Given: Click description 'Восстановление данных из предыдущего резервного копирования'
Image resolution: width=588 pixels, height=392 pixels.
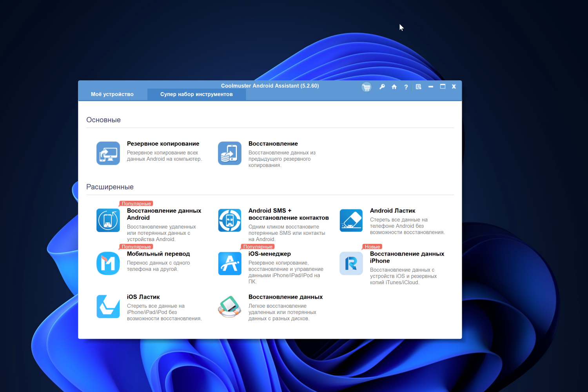Looking at the screenshot, I should point(282,159).
